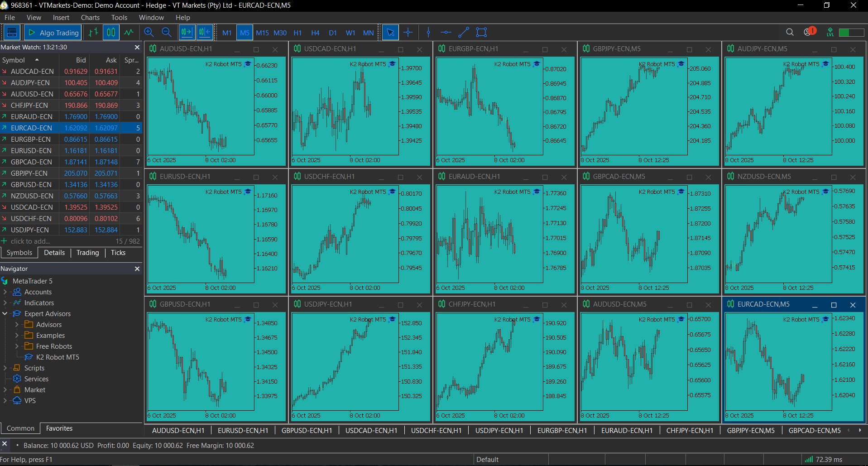Select the trendline drawing tool
This screenshot has height=466, width=868.
click(x=464, y=33)
